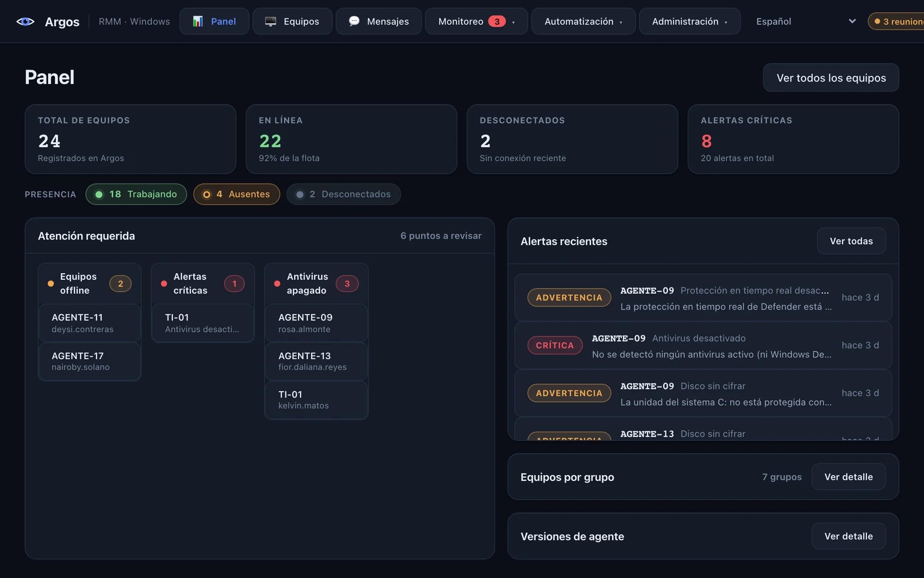This screenshot has height=578, width=924.
Task: Open the Panel tab
Action: [214, 22]
